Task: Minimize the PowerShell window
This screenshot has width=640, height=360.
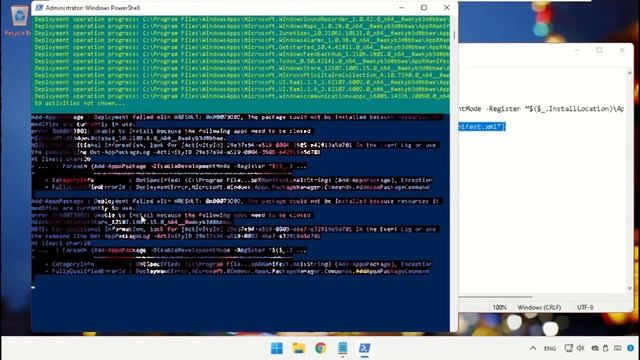Action: (402, 8)
